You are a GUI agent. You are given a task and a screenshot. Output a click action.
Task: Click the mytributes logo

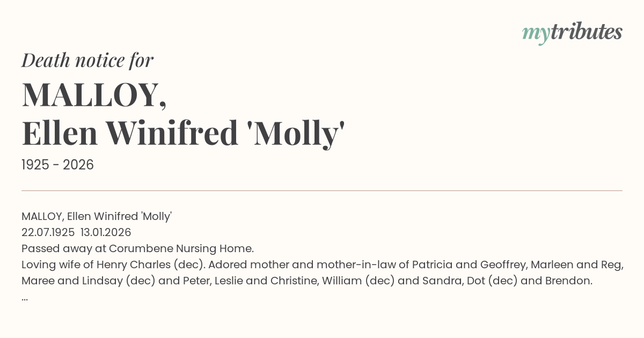coord(572,32)
